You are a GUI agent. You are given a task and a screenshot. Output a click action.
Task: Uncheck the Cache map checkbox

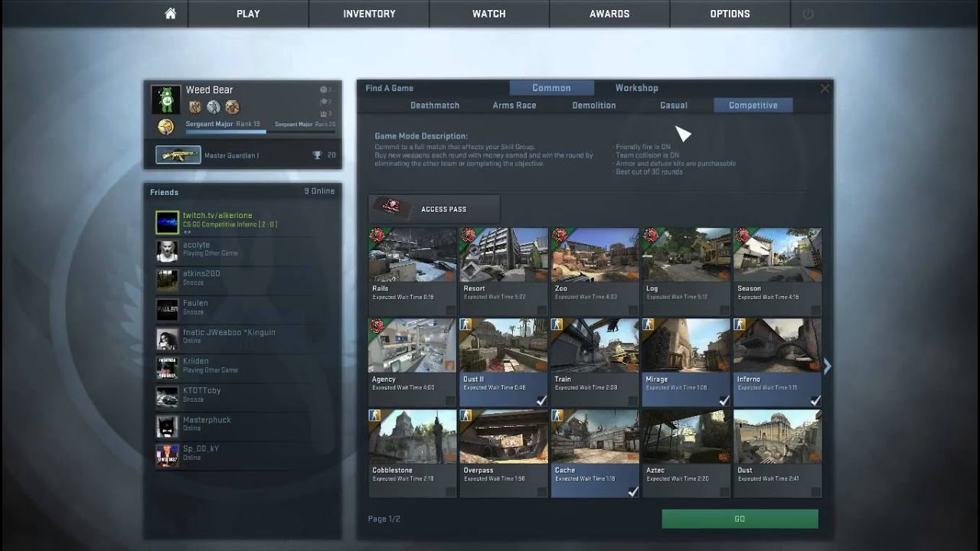point(633,491)
